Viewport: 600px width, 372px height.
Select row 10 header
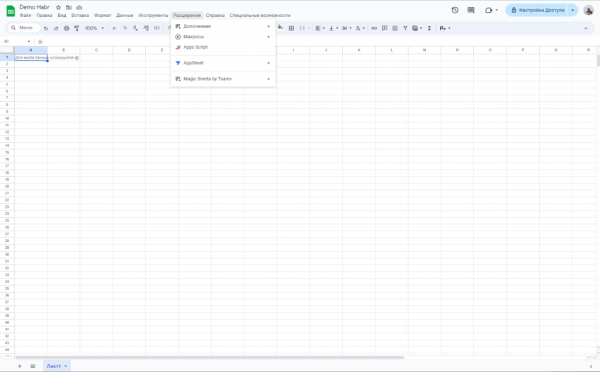tap(7, 118)
